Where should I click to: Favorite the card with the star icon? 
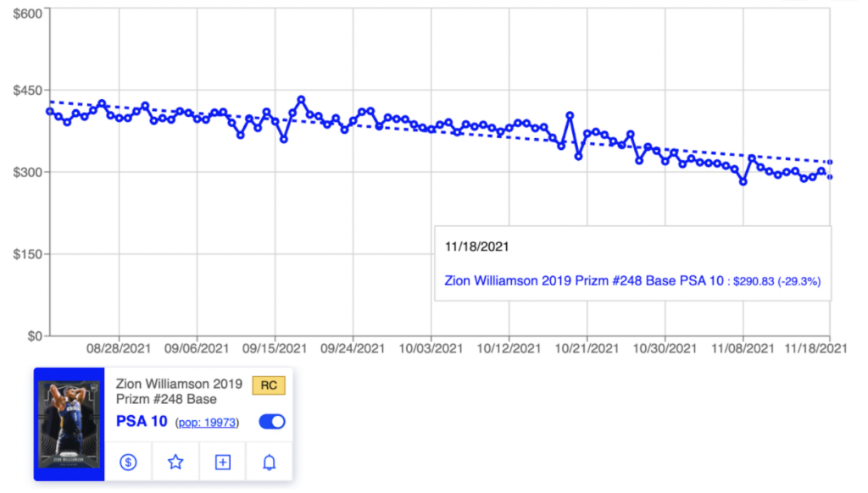point(175,462)
